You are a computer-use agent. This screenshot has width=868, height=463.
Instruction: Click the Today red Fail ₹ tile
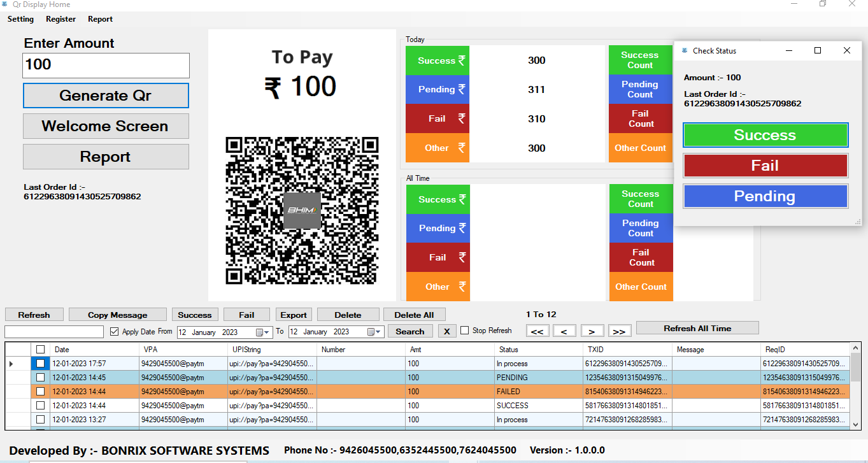[438, 118]
